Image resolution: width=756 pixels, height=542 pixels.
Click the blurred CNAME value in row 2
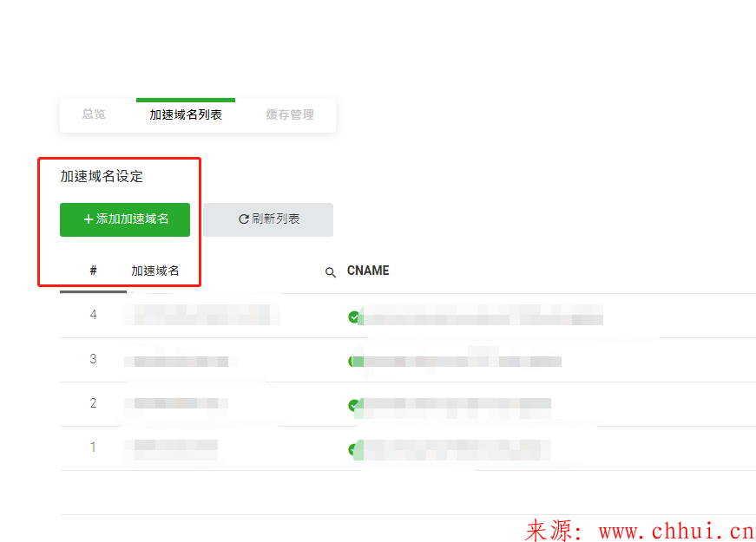(455, 408)
